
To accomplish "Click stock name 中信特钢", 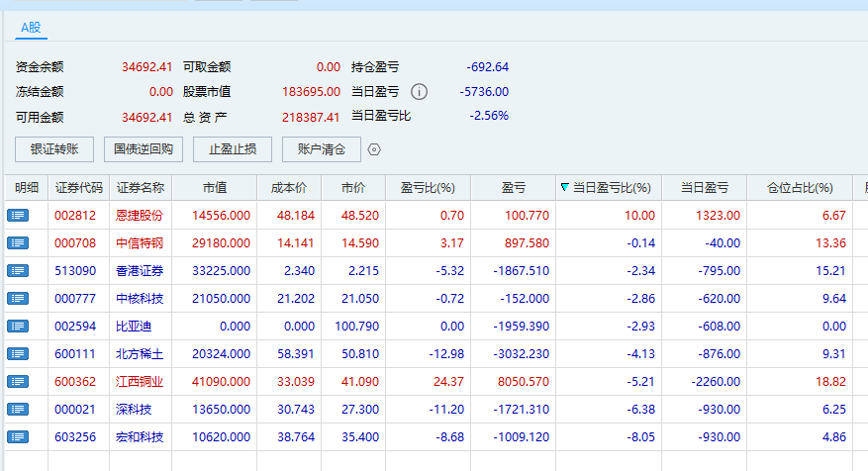I will coord(140,243).
